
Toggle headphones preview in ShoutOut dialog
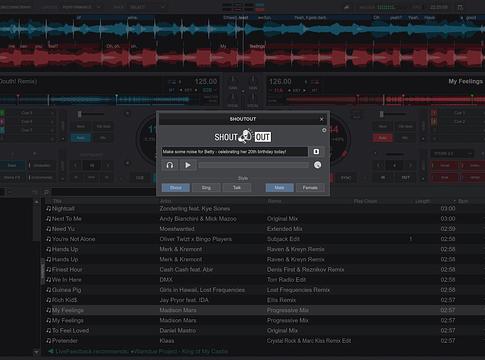(x=170, y=165)
